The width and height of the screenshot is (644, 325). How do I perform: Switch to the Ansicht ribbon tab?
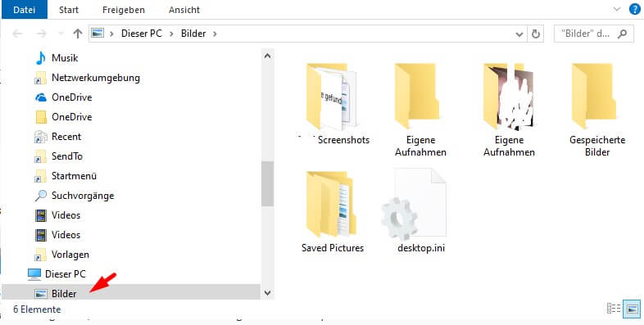[184, 10]
